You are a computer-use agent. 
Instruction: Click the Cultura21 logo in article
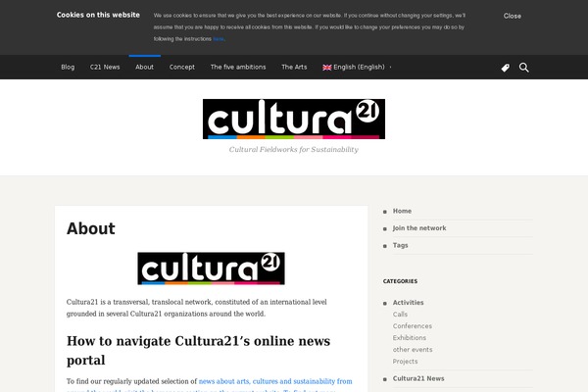tap(210, 269)
